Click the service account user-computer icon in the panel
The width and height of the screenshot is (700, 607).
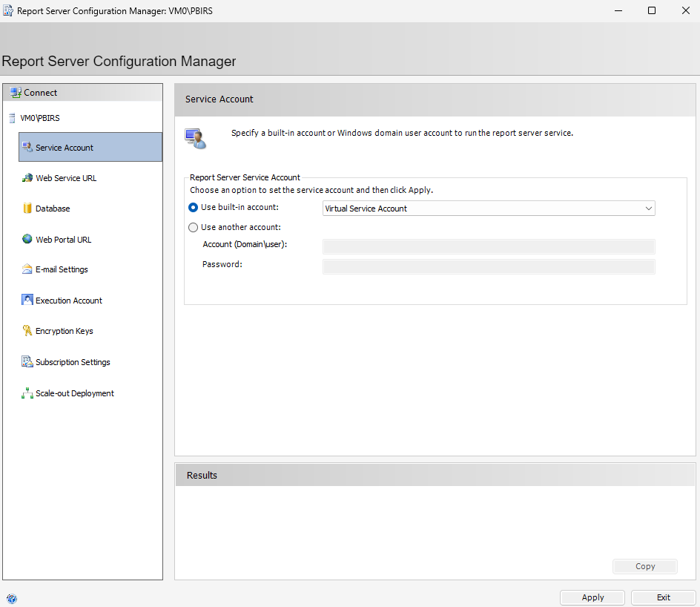point(196,139)
